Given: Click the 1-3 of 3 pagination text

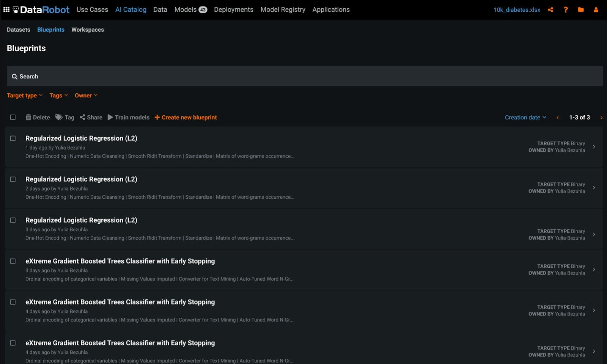Looking at the screenshot, I should click(x=579, y=118).
